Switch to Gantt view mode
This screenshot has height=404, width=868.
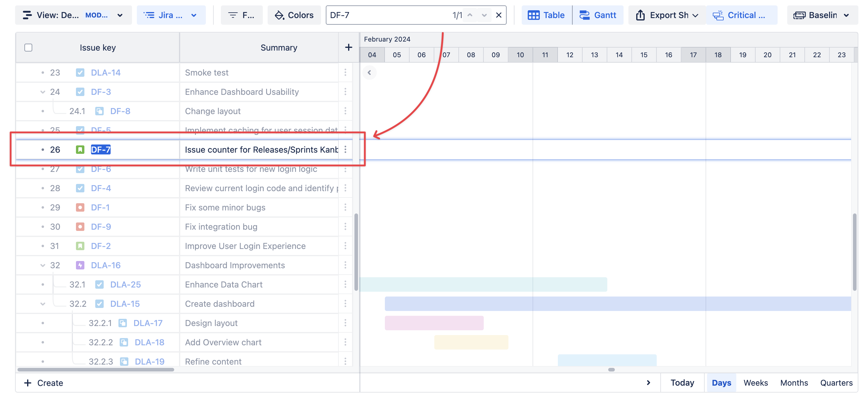point(598,15)
